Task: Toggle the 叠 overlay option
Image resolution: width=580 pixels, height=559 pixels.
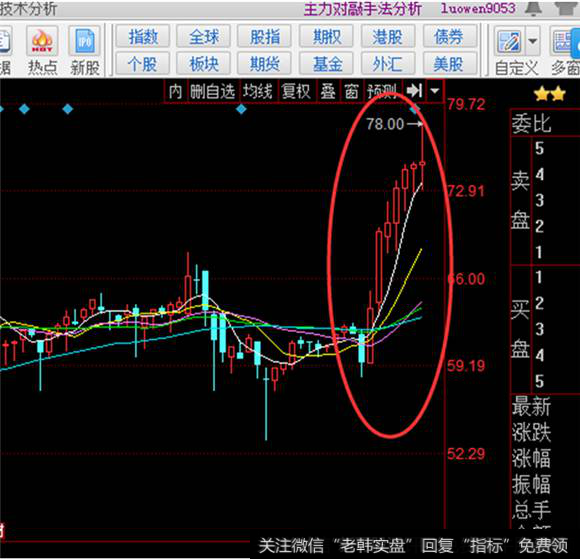Action: pos(328,91)
